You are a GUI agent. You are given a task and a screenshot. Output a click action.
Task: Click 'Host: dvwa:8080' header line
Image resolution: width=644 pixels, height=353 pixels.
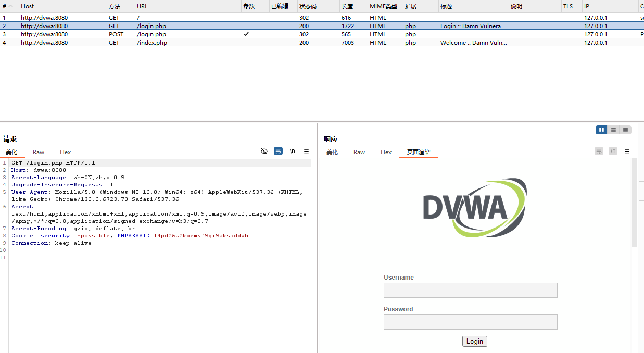(x=39, y=170)
